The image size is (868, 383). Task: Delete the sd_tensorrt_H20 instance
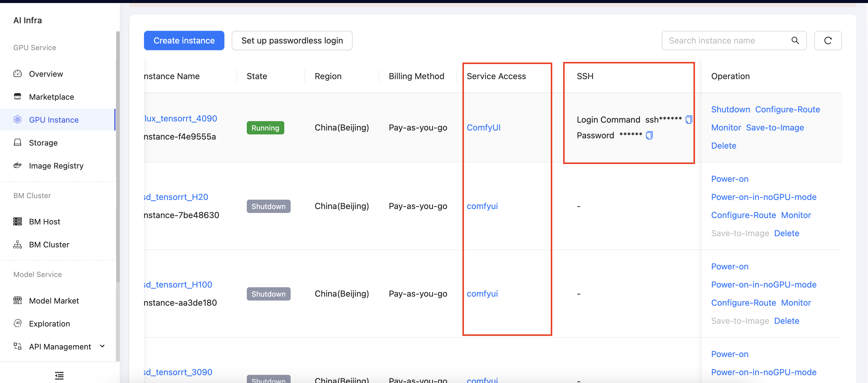(x=786, y=233)
